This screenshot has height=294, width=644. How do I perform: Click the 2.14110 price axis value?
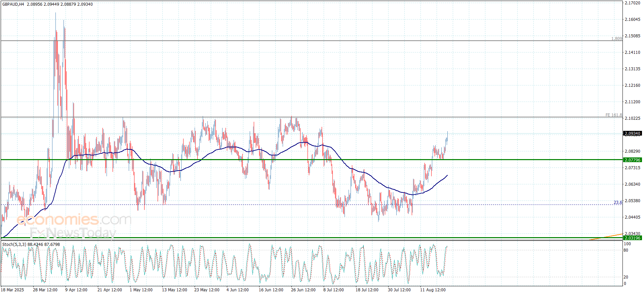tap(632, 52)
